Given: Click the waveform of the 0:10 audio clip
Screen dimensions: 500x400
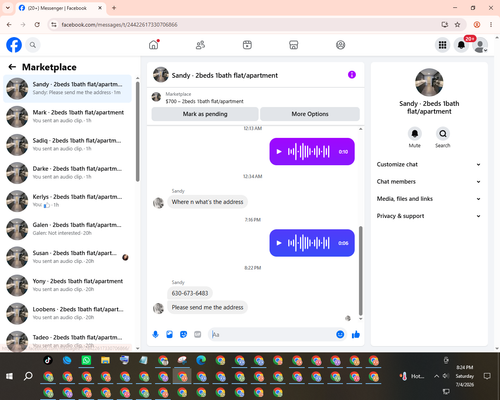Looking at the screenshot, I should click(309, 152).
